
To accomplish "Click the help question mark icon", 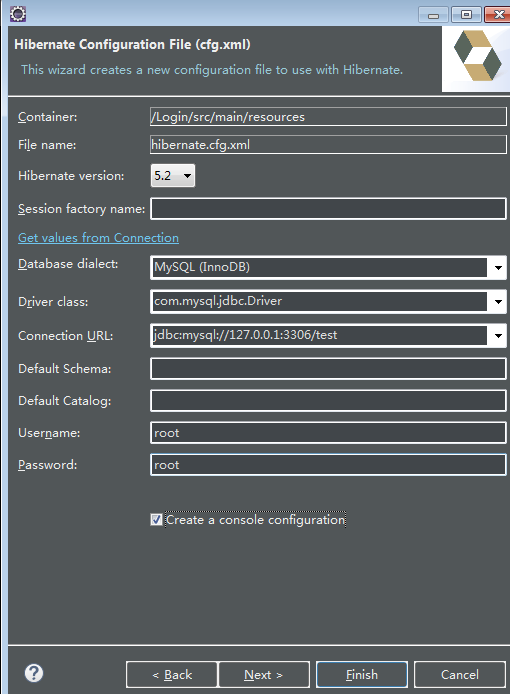I will (34, 673).
